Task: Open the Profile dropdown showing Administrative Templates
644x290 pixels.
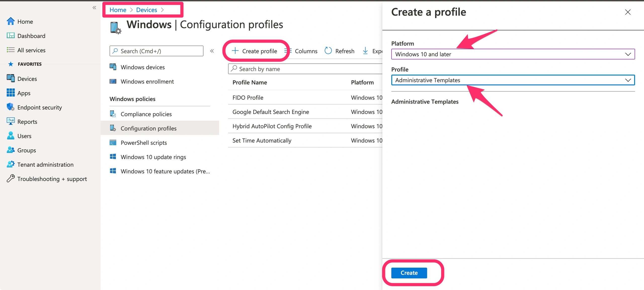Action: click(513, 80)
